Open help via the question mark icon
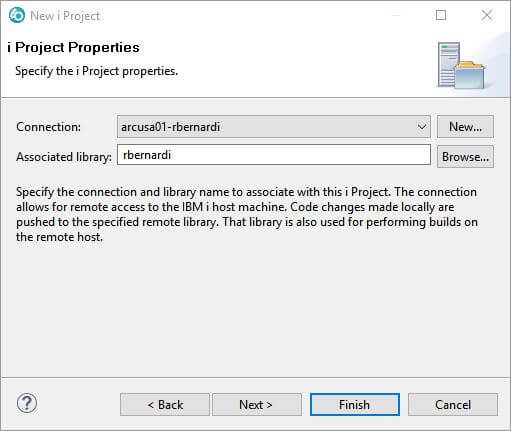Screen dimensions: 511x431 coord(27,403)
